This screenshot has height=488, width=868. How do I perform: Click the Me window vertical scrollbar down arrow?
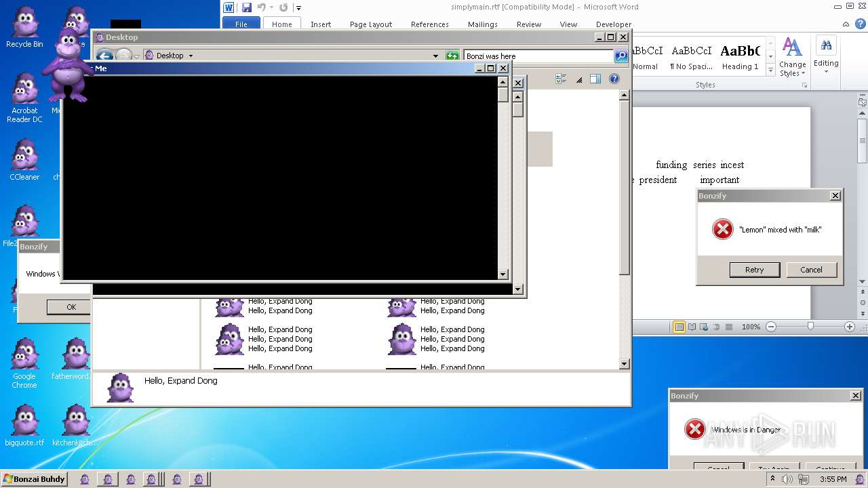click(502, 274)
